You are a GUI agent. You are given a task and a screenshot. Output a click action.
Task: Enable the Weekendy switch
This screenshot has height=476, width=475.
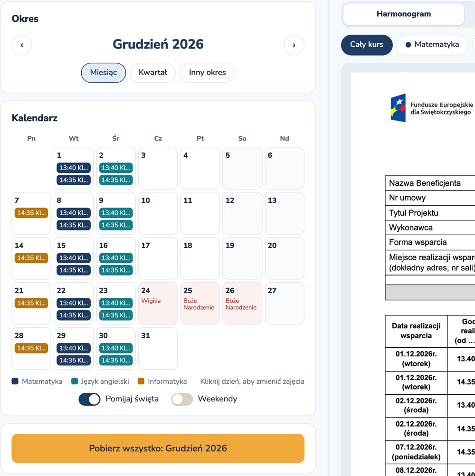[182, 399]
